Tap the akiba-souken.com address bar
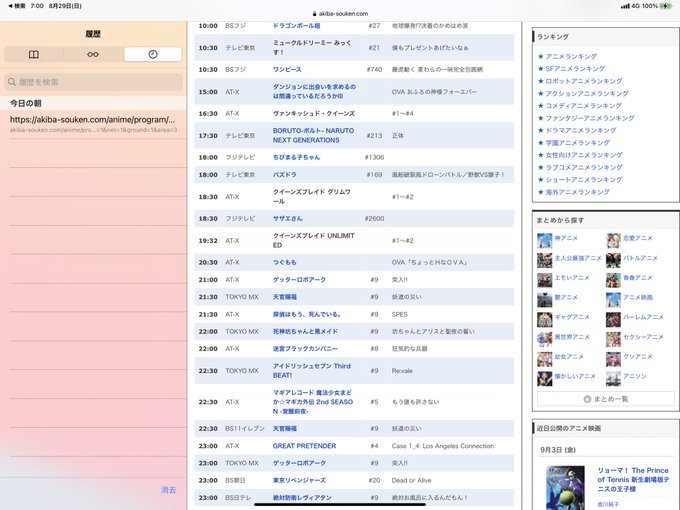This screenshot has width=680, height=510. point(340,13)
